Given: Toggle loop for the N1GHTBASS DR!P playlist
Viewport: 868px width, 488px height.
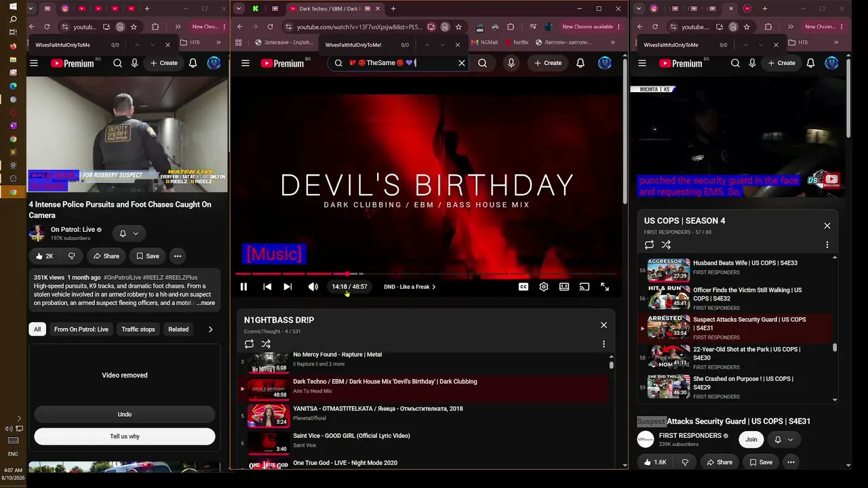Looking at the screenshot, I should click(250, 344).
